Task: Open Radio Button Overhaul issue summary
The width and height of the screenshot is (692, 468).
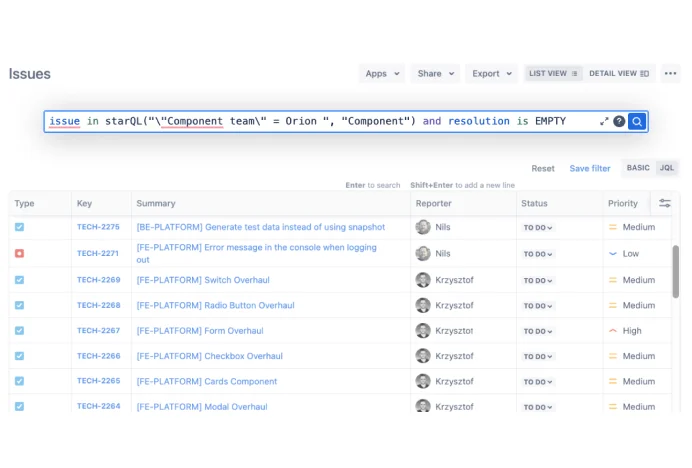Action: [215, 305]
